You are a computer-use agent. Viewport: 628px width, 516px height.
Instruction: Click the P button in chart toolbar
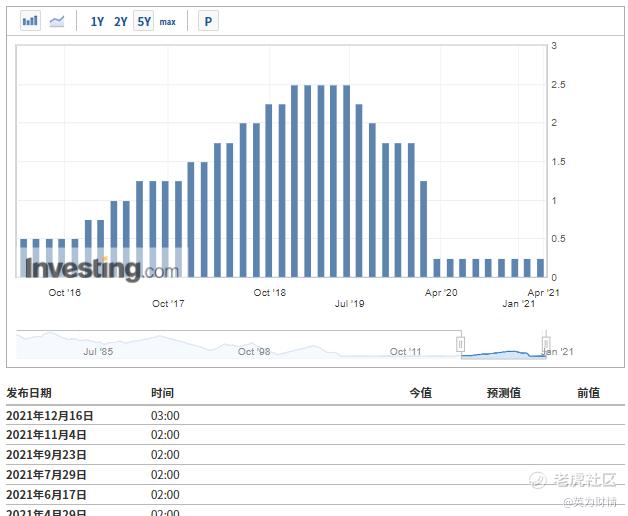pos(207,21)
